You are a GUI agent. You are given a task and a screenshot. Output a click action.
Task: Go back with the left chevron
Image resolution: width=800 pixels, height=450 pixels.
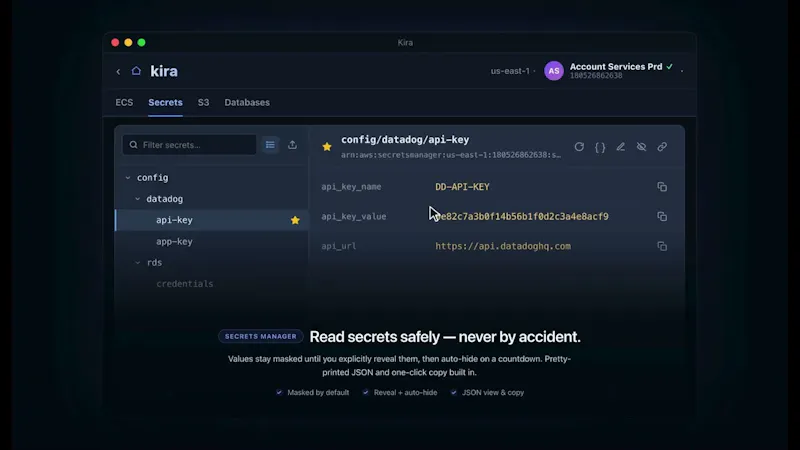tap(118, 72)
